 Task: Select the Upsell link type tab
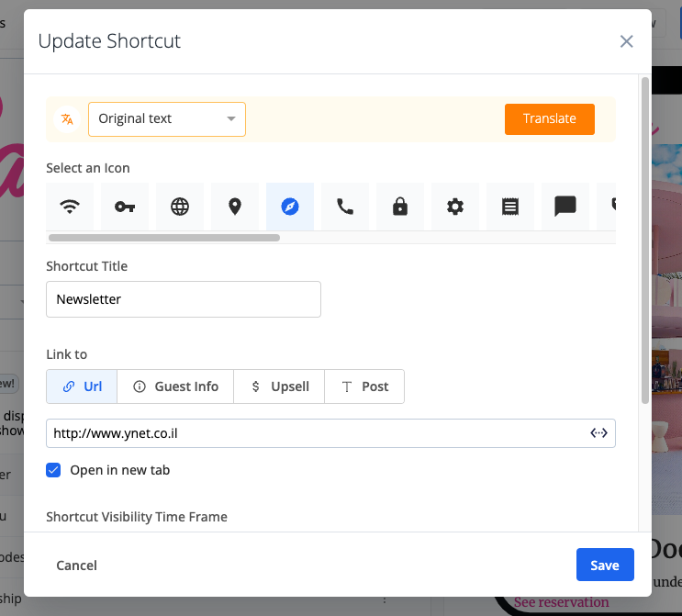click(280, 386)
